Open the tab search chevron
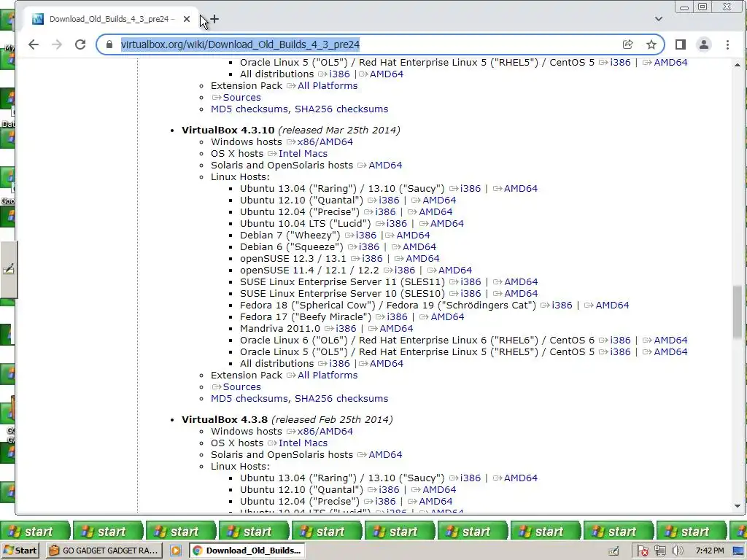 click(x=659, y=19)
